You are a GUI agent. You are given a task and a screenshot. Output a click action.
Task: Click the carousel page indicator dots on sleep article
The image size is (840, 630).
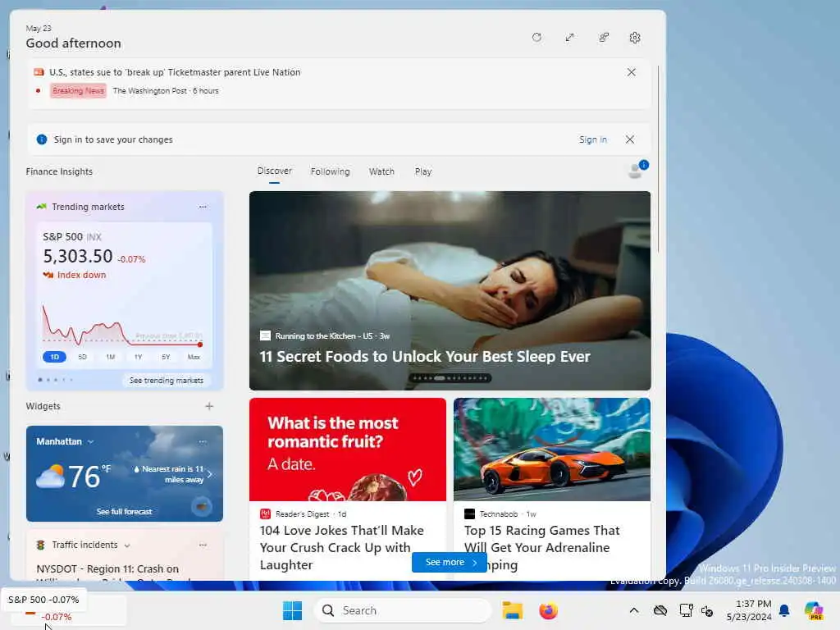[x=450, y=378]
